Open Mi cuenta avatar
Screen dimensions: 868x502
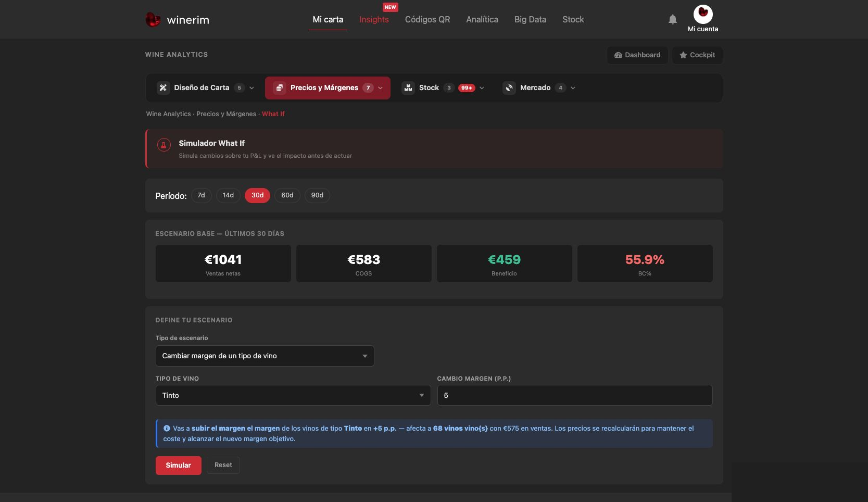pos(703,14)
